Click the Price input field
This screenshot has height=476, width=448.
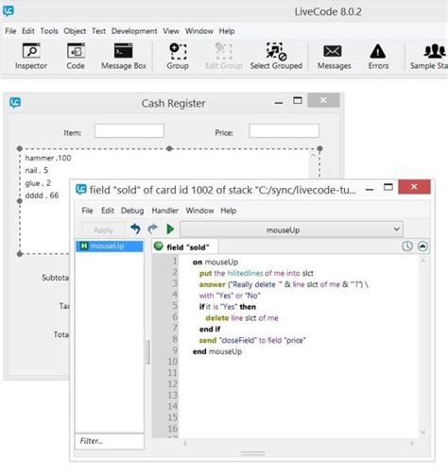(x=284, y=131)
